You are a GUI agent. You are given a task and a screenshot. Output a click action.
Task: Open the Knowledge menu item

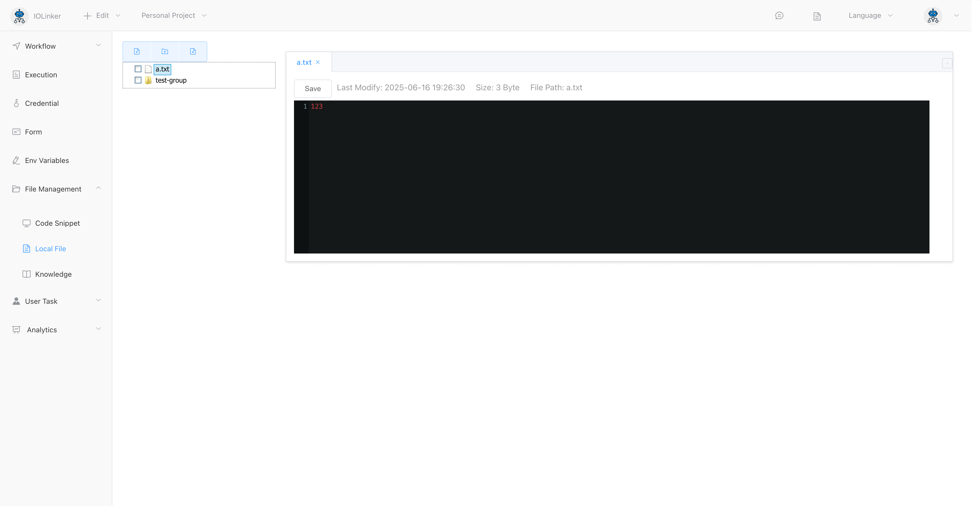[x=53, y=274]
